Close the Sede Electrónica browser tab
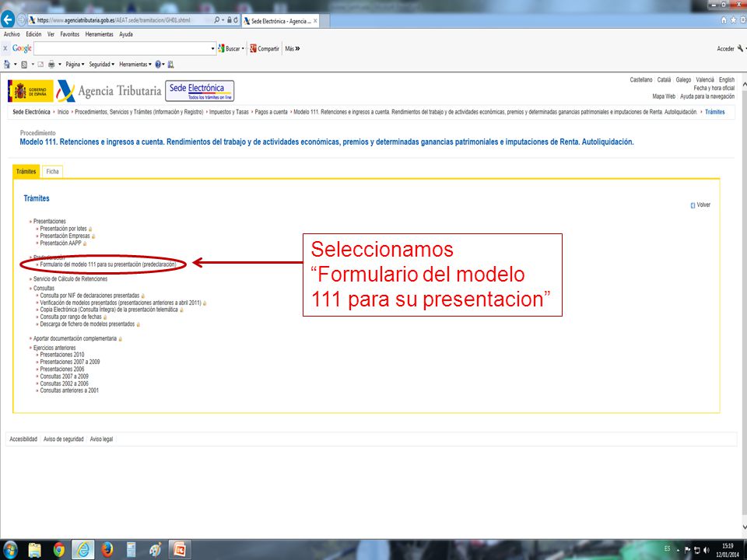This screenshot has height=560, width=747. [x=315, y=21]
